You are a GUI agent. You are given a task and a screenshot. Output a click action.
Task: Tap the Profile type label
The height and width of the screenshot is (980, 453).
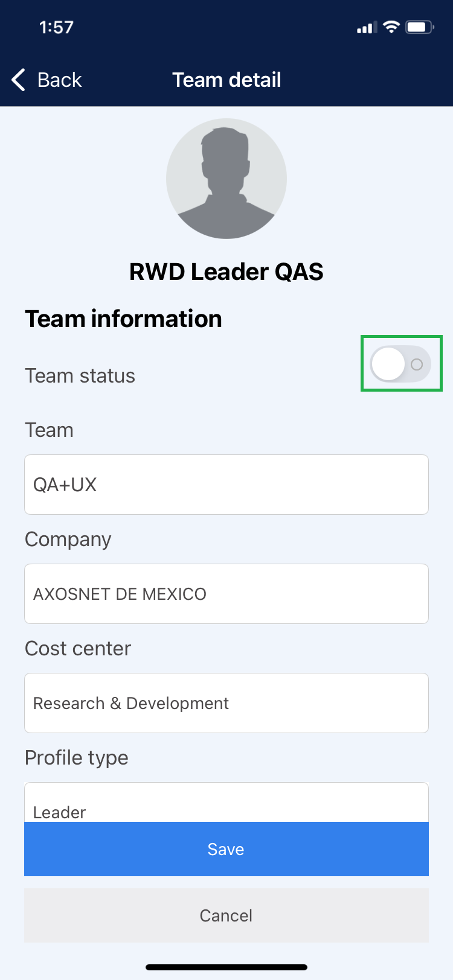coord(77,758)
